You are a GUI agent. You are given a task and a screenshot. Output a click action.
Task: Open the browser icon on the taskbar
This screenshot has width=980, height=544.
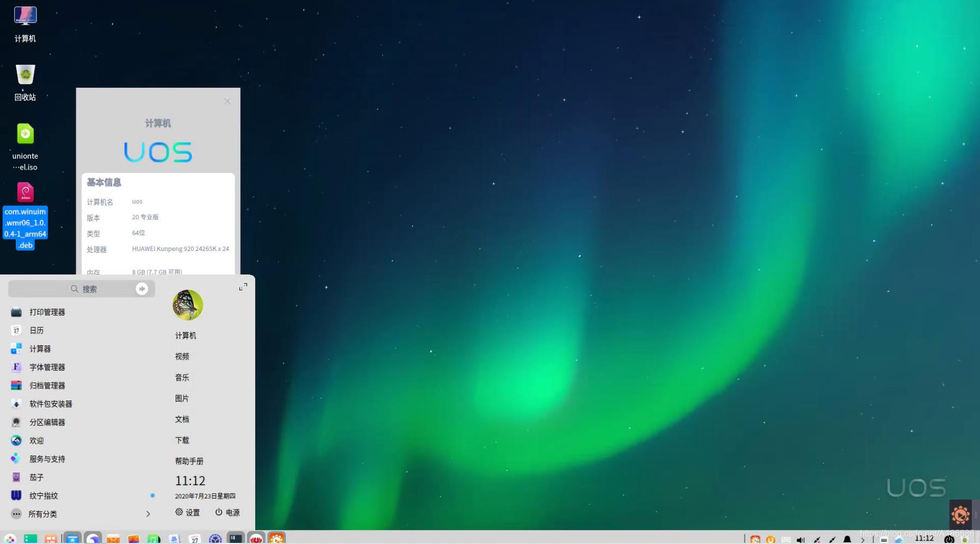click(x=93, y=539)
